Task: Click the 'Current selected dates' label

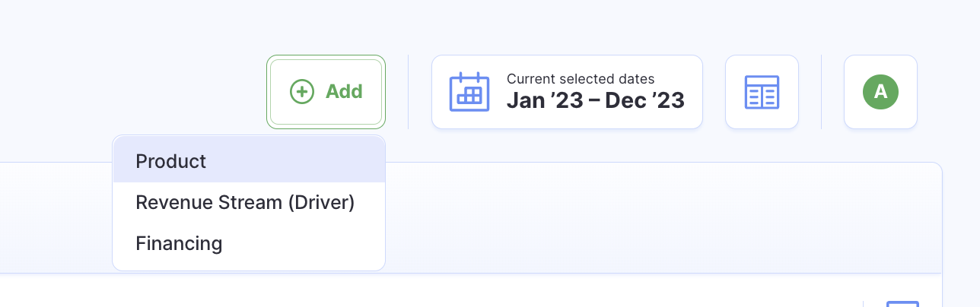Action: tap(581, 78)
